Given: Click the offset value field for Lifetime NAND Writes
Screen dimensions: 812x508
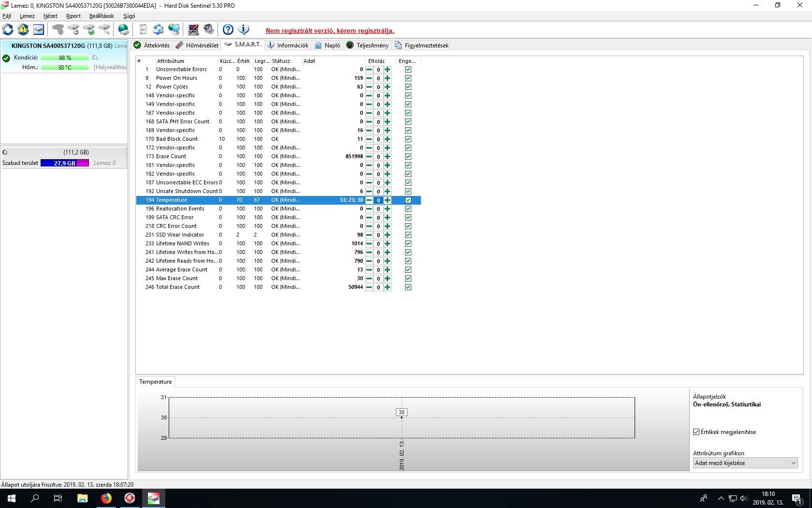Looking at the screenshot, I should pyautogui.click(x=378, y=244).
